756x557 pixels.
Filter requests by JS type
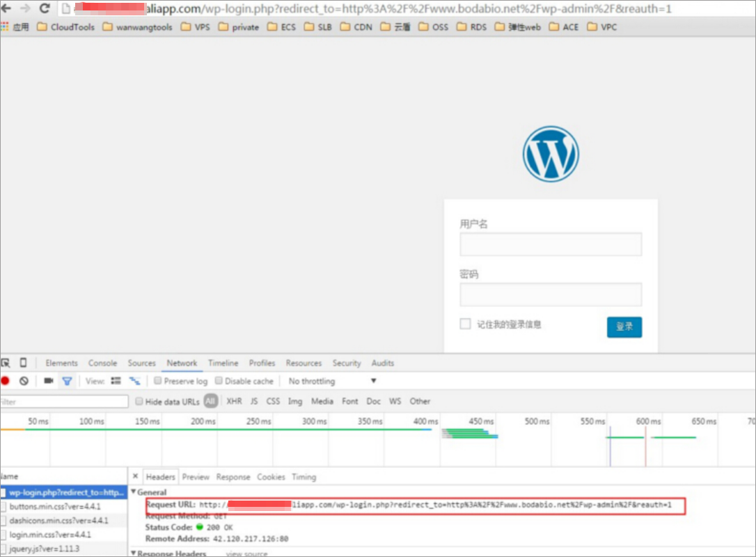pos(254,401)
